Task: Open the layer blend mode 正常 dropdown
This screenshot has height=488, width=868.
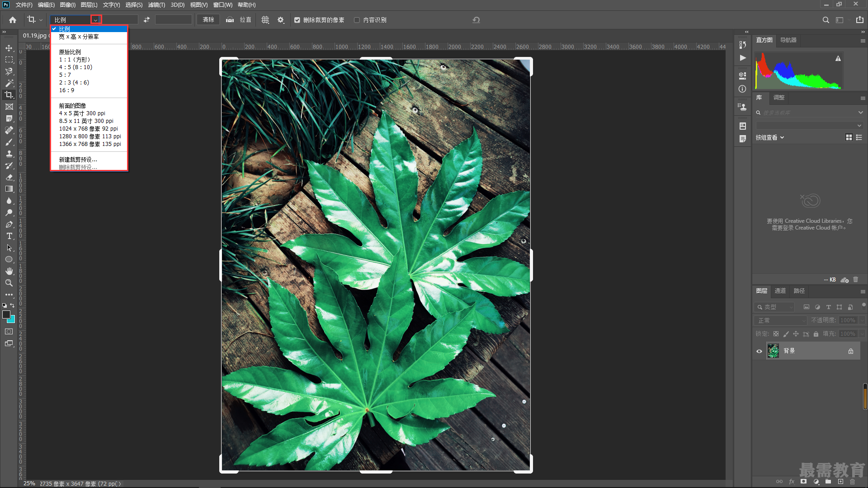Action: (x=781, y=320)
